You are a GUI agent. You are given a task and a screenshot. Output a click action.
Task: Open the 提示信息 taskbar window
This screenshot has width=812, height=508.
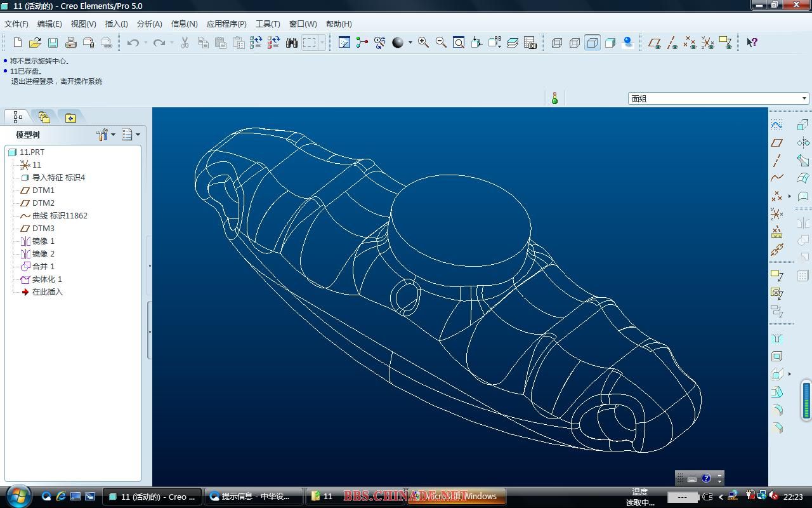(253, 497)
